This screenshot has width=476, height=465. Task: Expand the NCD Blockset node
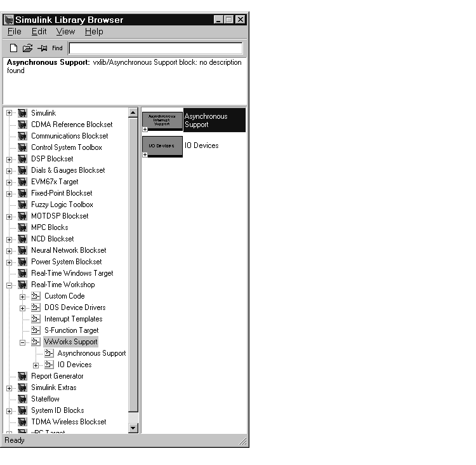click(x=9, y=239)
